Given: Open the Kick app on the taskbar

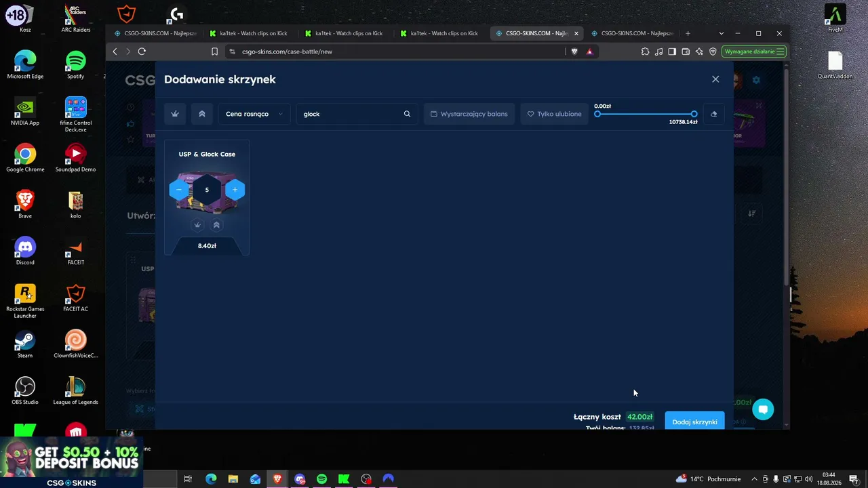Looking at the screenshot, I should 344,479.
